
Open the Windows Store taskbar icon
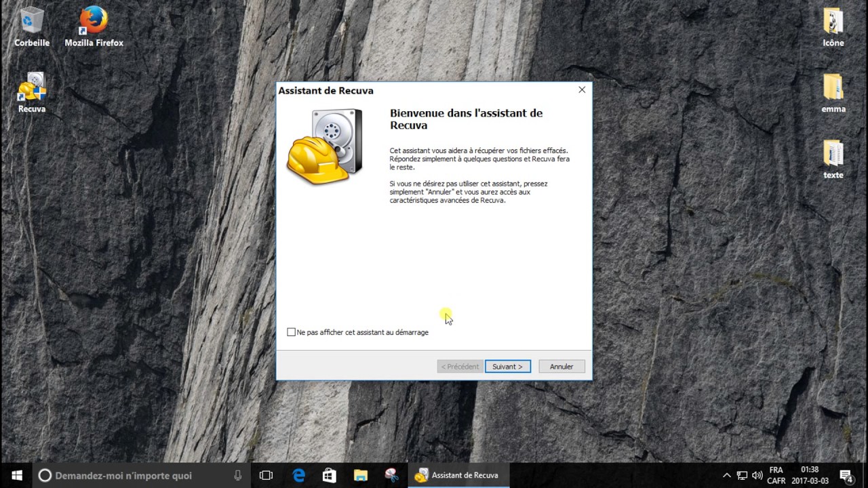(330, 475)
